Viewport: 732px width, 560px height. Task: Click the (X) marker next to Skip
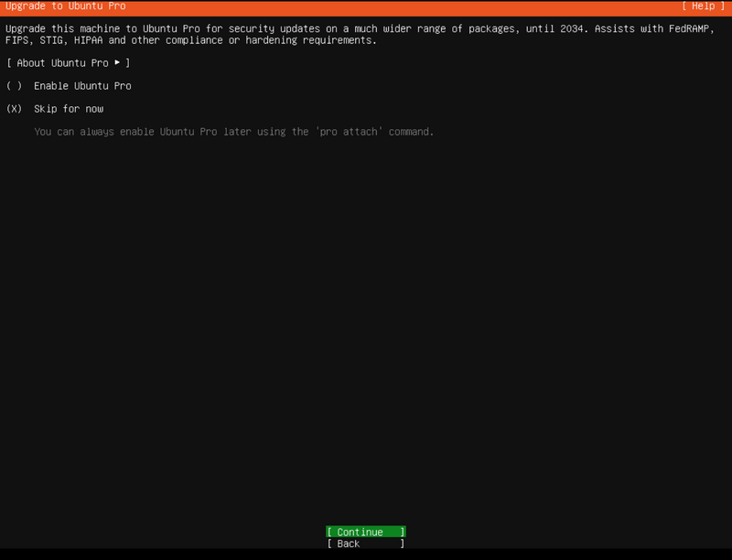[x=14, y=109]
